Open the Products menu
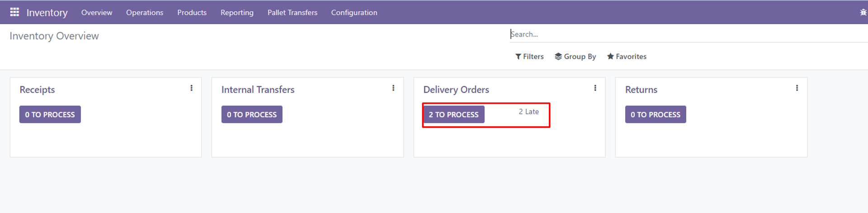The height and width of the screenshot is (213, 868). tap(192, 13)
